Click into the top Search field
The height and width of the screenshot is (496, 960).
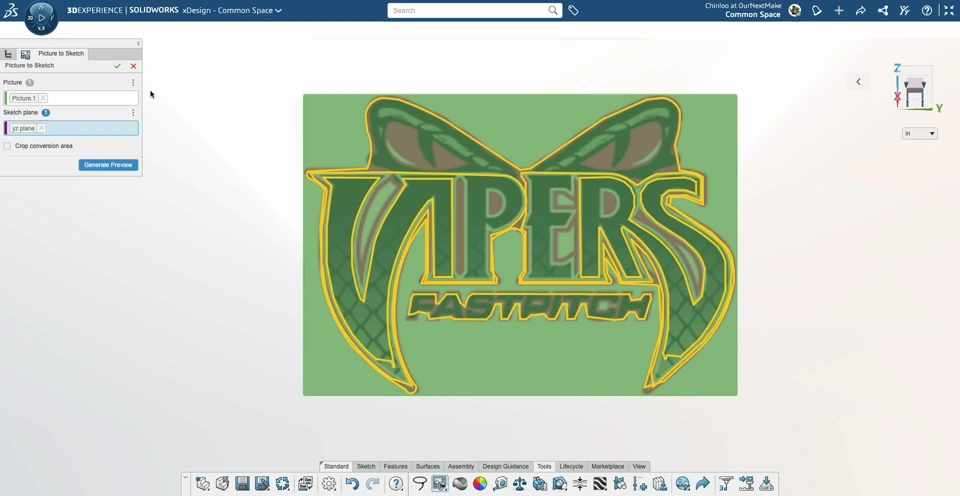468,10
